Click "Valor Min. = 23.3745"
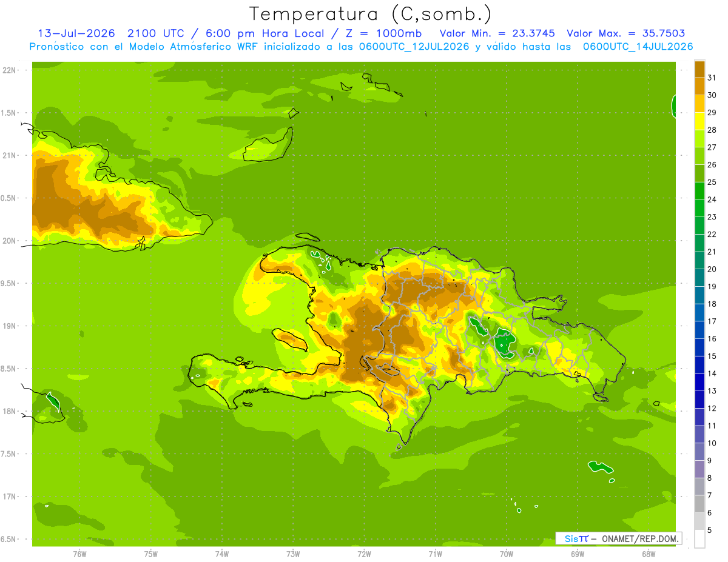This screenshot has height=562, width=728. [x=497, y=33]
